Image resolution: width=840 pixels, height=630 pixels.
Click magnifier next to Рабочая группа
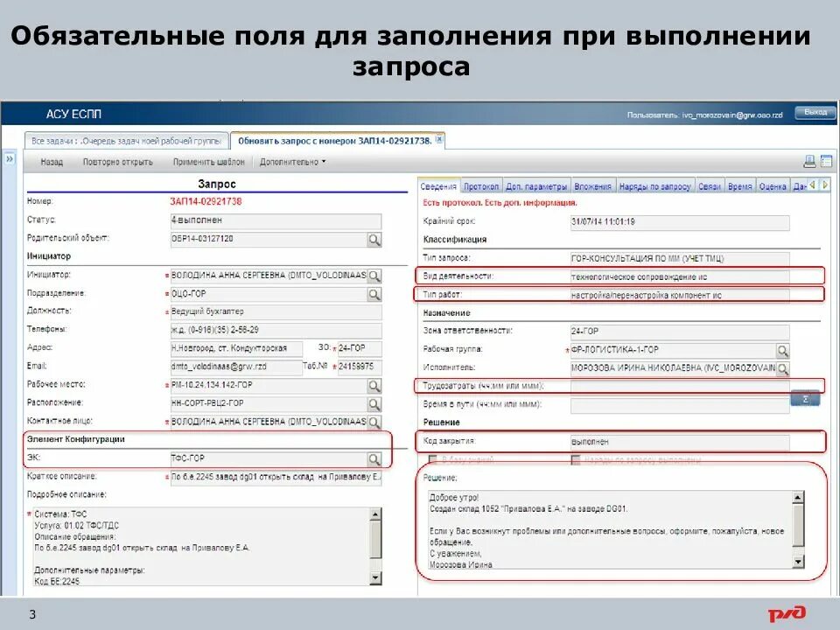pos(782,351)
